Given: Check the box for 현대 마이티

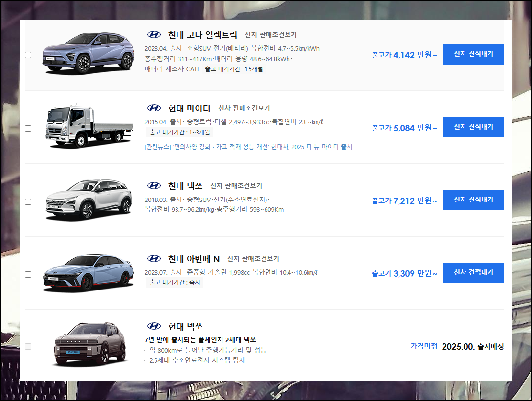Looking at the screenshot, I should coord(28,128).
